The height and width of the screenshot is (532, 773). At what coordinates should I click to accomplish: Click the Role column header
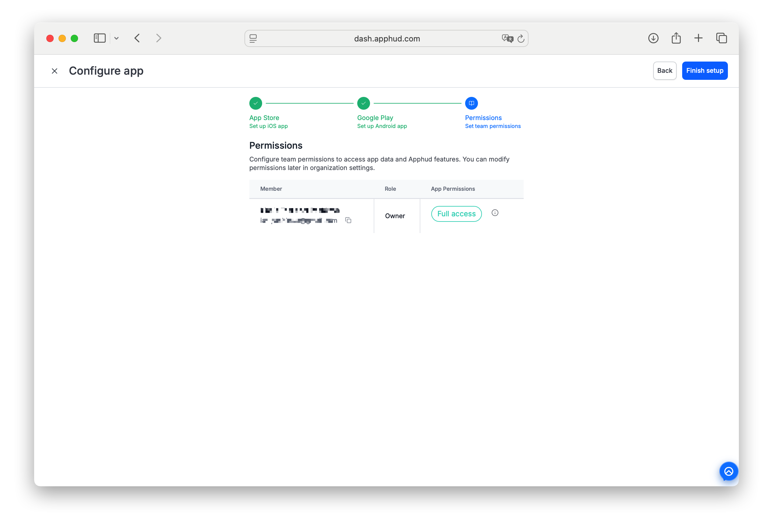tap(390, 189)
